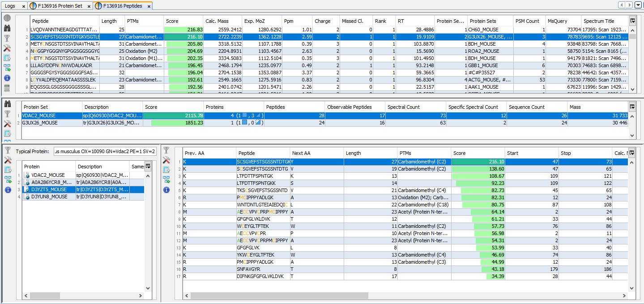Open search (binoculars) in the top peptides table toolbar
Image resolution: width=644 pixels, height=304 pixels.
point(7,28)
